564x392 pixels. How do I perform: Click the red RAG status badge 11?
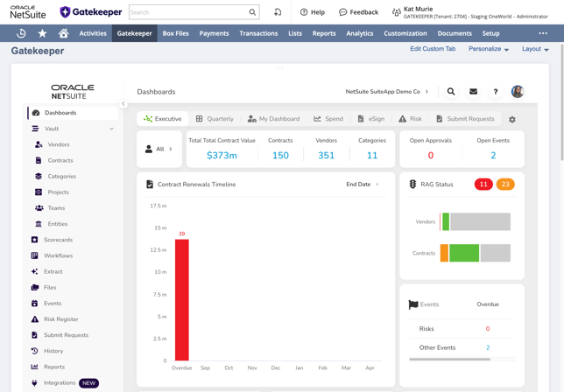(x=483, y=185)
